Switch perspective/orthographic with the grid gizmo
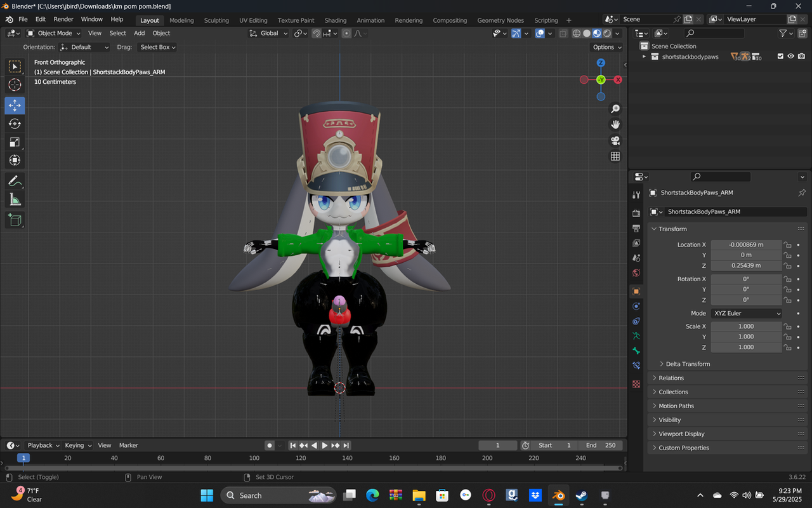Screen dimensions: 812x508 tap(615, 156)
